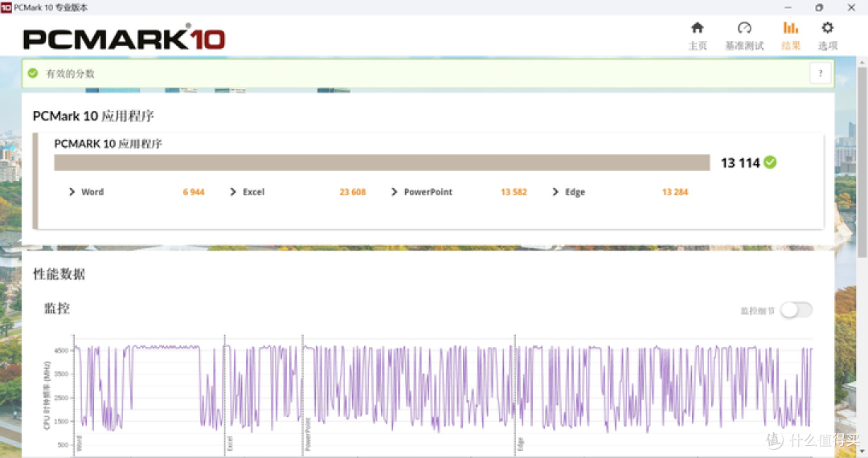Expand the PowerPoint score chevron
The width and height of the screenshot is (868, 458).
[x=394, y=192]
